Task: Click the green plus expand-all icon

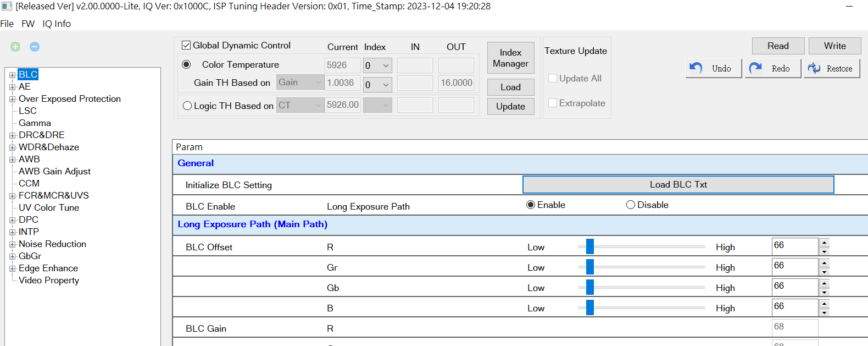Action: (15, 47)
